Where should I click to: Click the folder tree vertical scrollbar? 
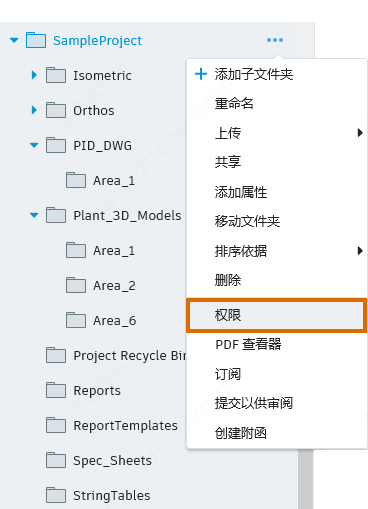[305, 479]
